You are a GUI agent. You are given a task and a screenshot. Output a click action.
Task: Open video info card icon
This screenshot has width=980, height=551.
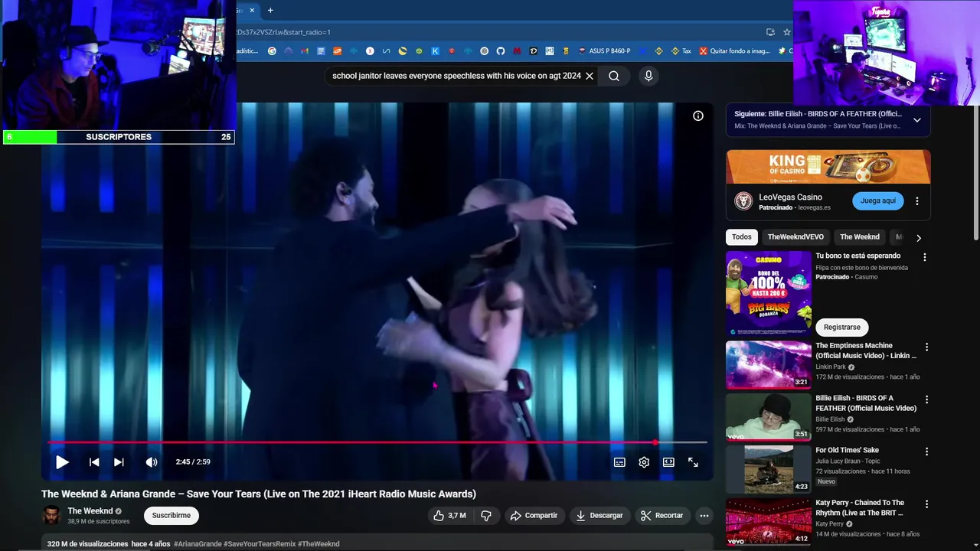pos(698,116)
